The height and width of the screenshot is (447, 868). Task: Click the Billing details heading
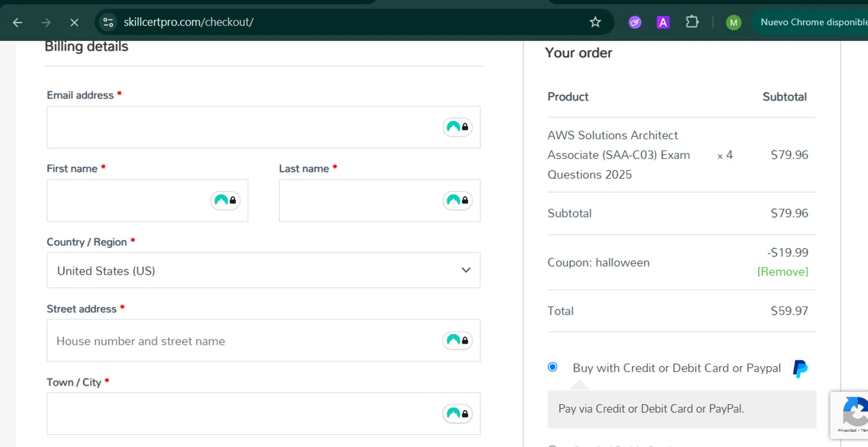click(86, 46)
